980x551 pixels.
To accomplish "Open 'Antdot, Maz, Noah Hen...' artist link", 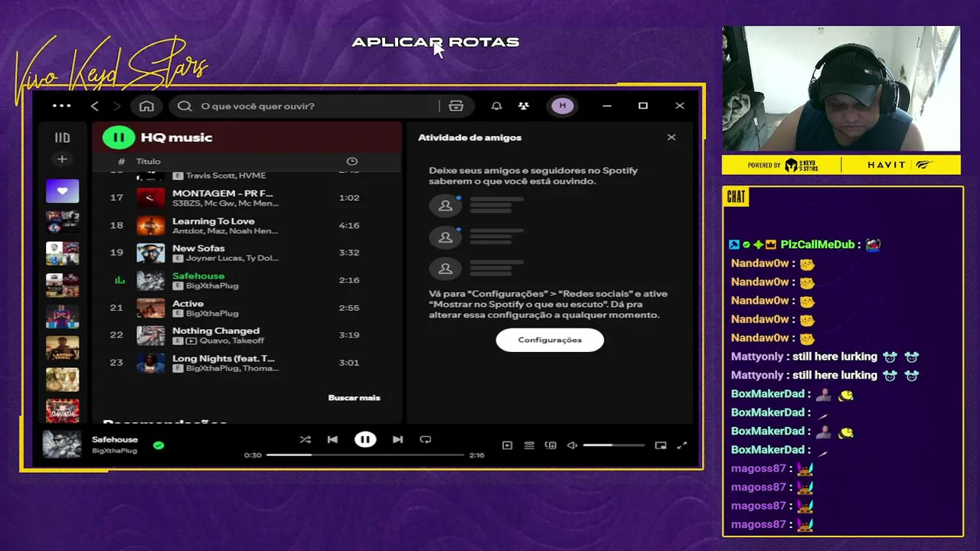I will tap(225, 231).
